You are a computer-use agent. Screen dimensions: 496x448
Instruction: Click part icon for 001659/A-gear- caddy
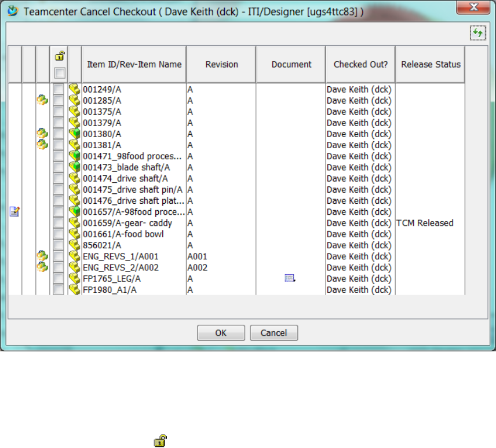click(74, 223)
